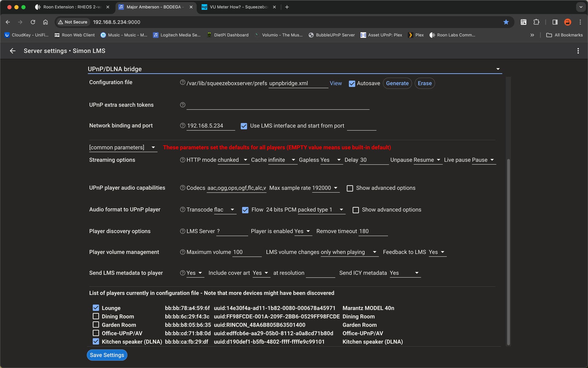This screenshot has height=368, width=588.
Task: Switch to Roon Extension RHEOS tab
Action: [72, 7]
